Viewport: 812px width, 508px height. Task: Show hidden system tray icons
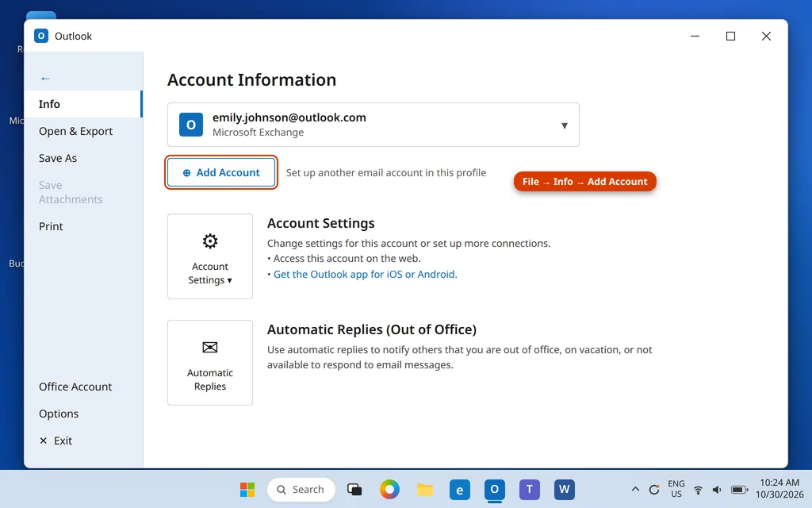point(635,489)
